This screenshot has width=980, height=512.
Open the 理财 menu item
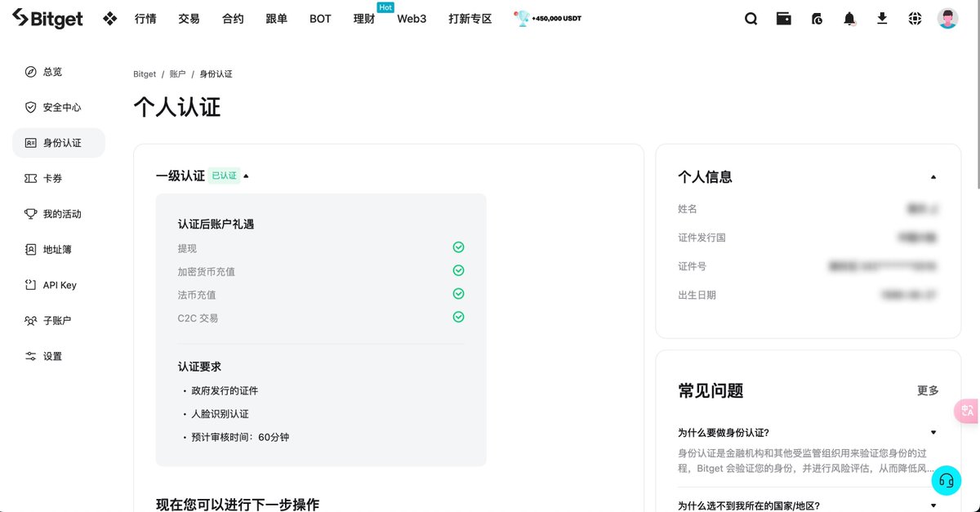pos(363,19)
